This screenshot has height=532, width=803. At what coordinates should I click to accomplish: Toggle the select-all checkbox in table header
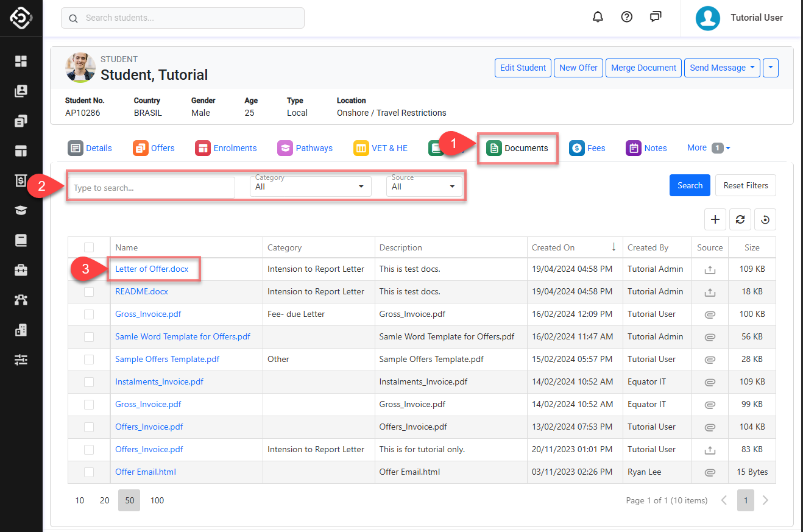tap(89, 247)
